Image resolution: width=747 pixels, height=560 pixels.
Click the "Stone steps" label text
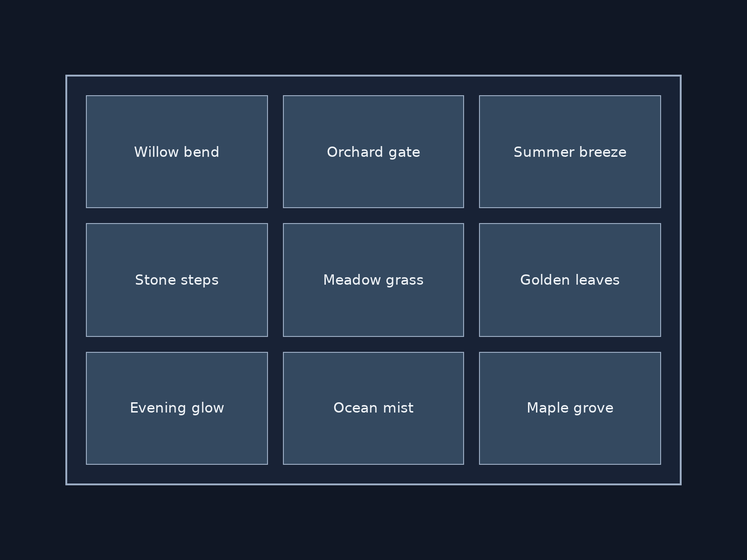[177, 280]
